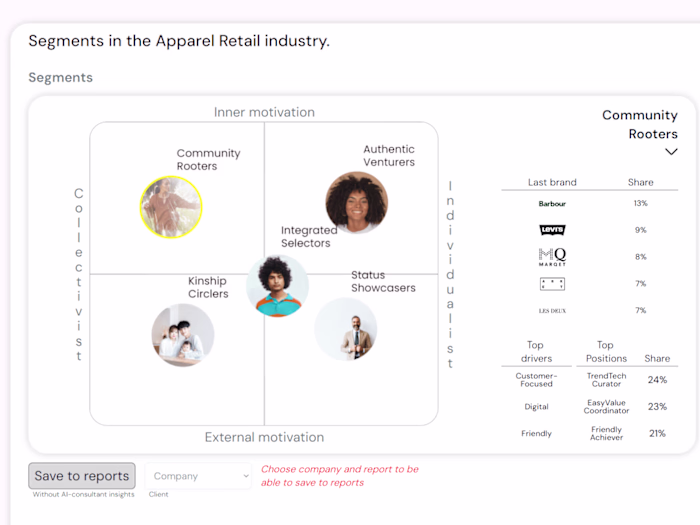Viewport: 700px width, 525px height.
Task: Click the EasyValue Coordinator position
Action: [x=606, y=406]
